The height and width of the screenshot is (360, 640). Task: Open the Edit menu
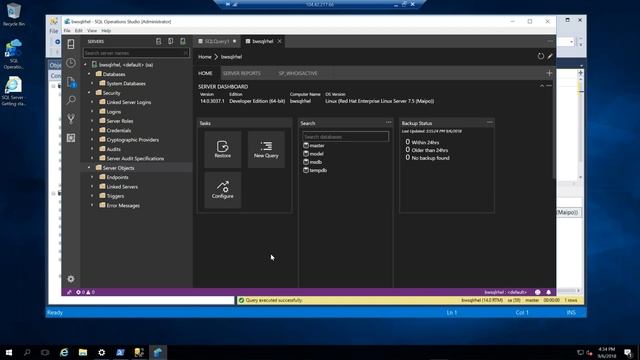[x=79, y=31]
